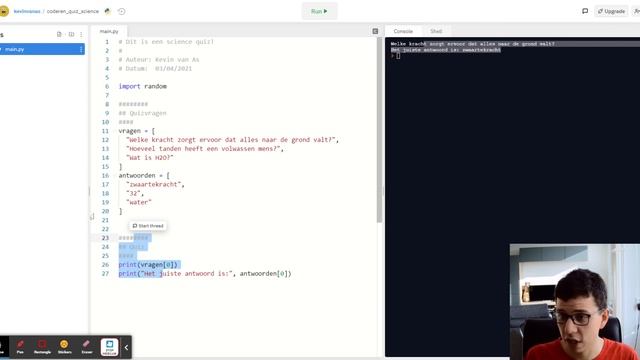The image size is (640, 360).
Task: Select the Pen annotation tool
Action: click(x=20, y=347)
